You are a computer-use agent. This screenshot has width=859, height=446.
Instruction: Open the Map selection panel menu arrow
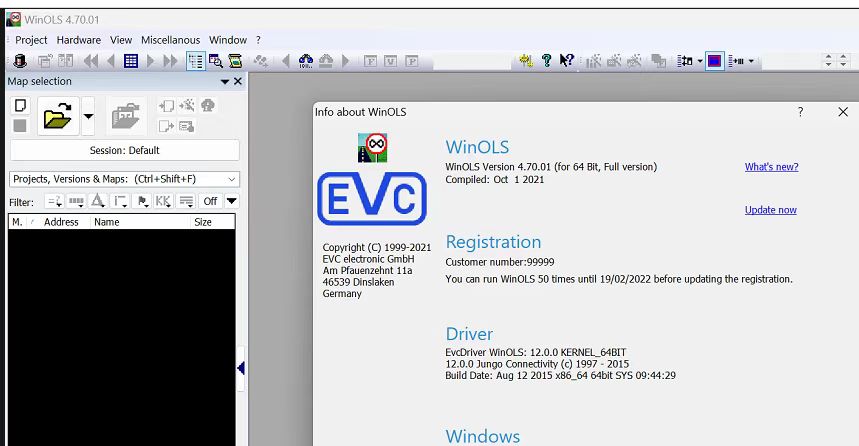(x=225, y=82)
